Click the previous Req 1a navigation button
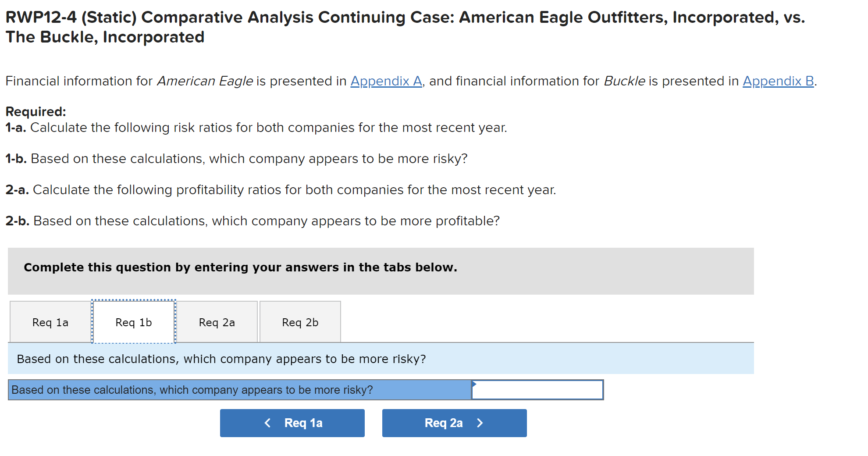Screen dimensions: 868x456 click(x=292, y=423)
